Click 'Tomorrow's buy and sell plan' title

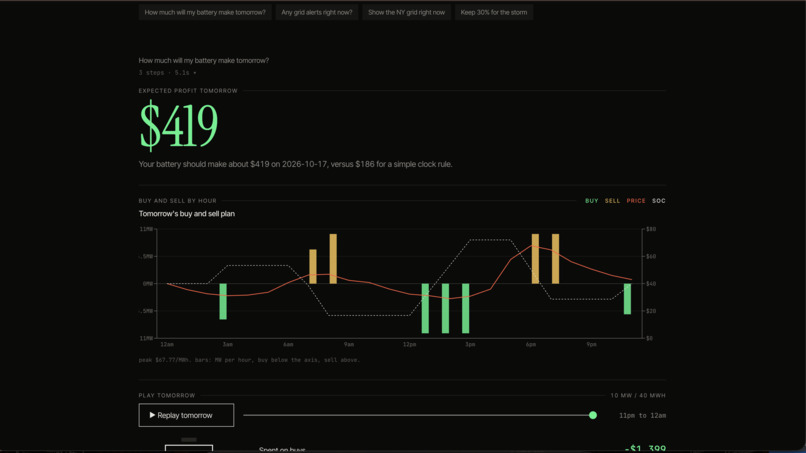click(187, 214)
